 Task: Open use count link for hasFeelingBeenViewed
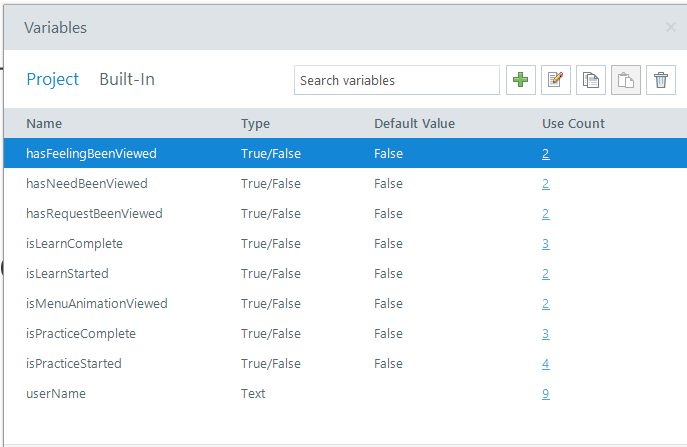point(545,154)
